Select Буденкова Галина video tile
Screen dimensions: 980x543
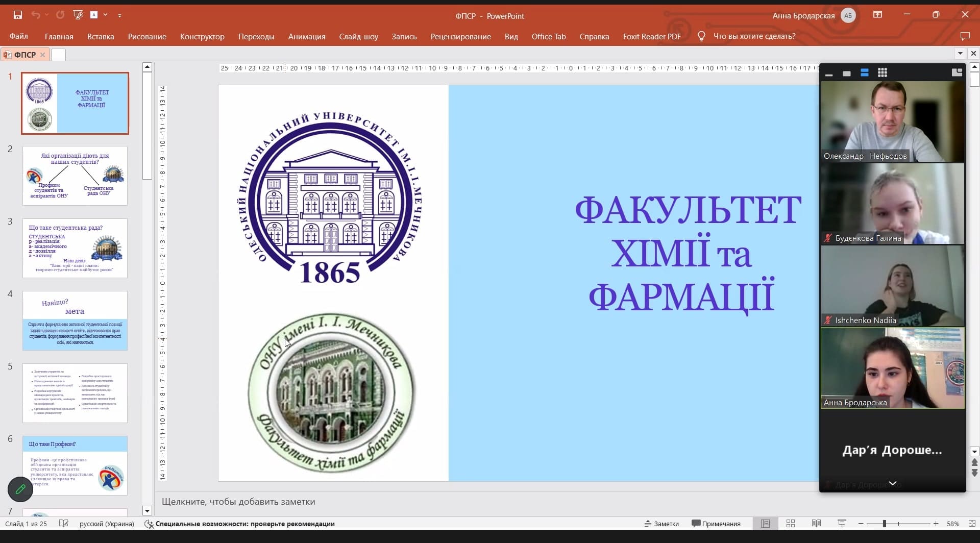coord(893,204)
